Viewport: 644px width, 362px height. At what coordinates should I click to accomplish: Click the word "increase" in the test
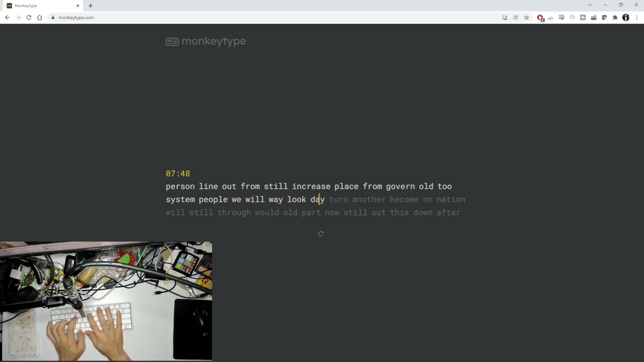pos(311,187)
